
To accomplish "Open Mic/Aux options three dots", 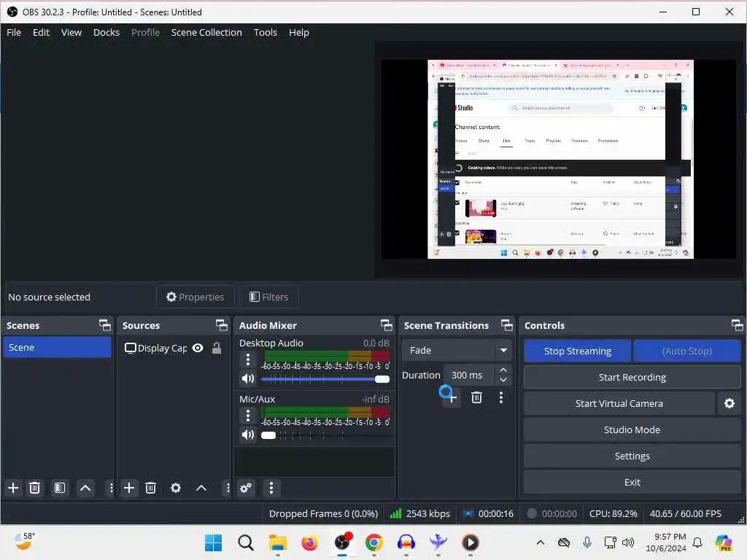I will 248,416.
